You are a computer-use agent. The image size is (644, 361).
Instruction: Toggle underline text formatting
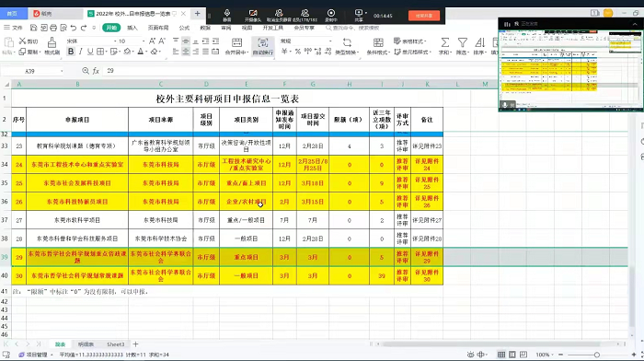(90, 52)
